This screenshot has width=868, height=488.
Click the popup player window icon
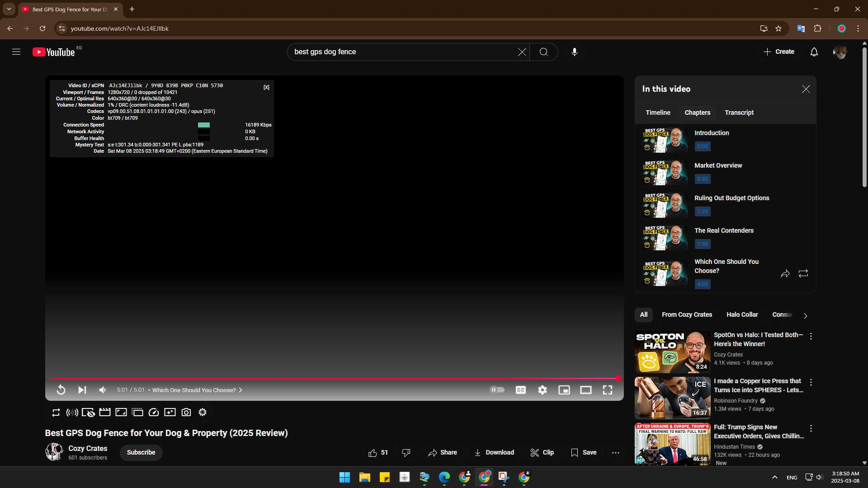click(137, 413)
